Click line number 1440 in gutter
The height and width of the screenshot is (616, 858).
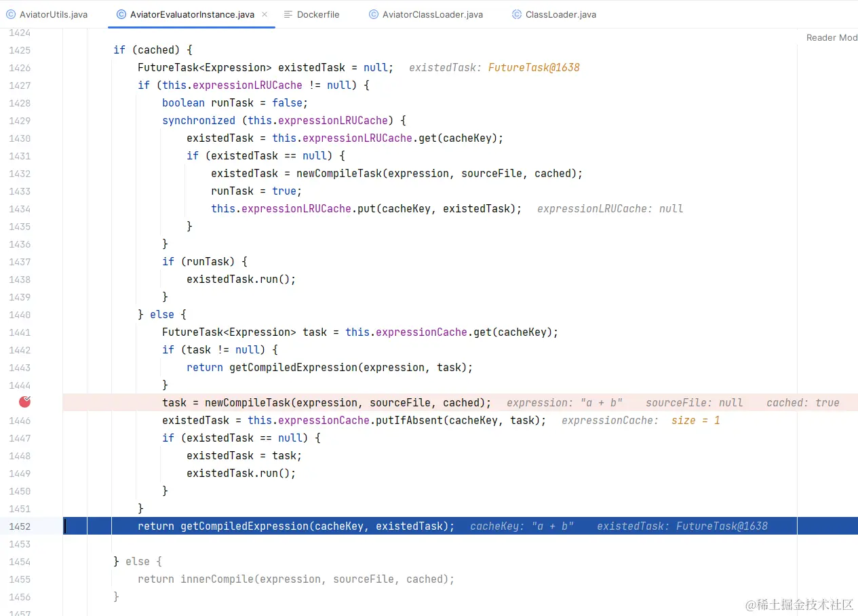[20, 315]
